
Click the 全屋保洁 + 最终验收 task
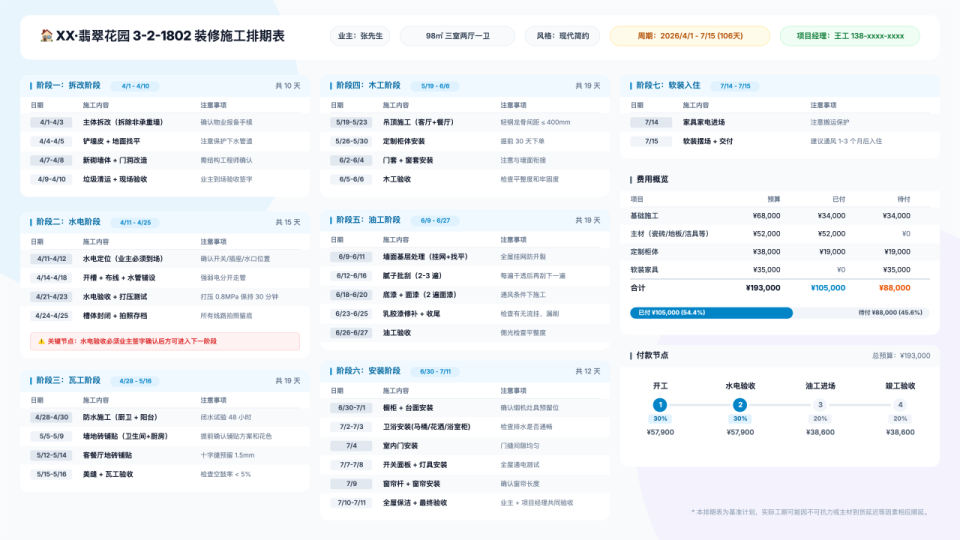415,503
